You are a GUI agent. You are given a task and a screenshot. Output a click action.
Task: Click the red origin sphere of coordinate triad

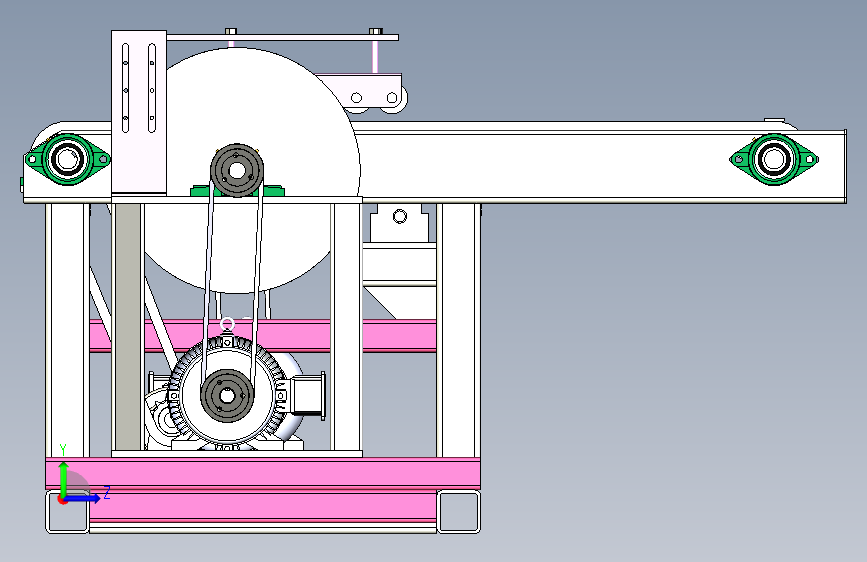click(x=63, y=499)
